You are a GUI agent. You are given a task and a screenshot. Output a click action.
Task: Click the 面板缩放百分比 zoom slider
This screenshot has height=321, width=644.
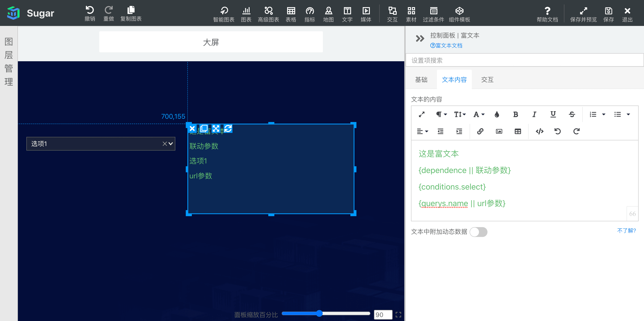(x=326, y=313)
